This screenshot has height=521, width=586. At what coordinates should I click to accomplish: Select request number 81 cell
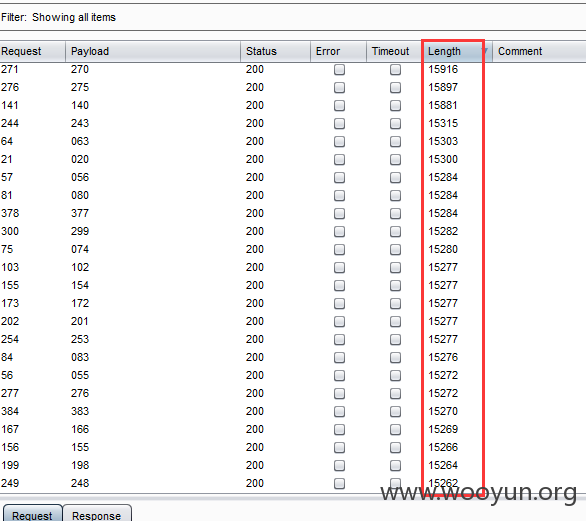[x=7, y=195]
